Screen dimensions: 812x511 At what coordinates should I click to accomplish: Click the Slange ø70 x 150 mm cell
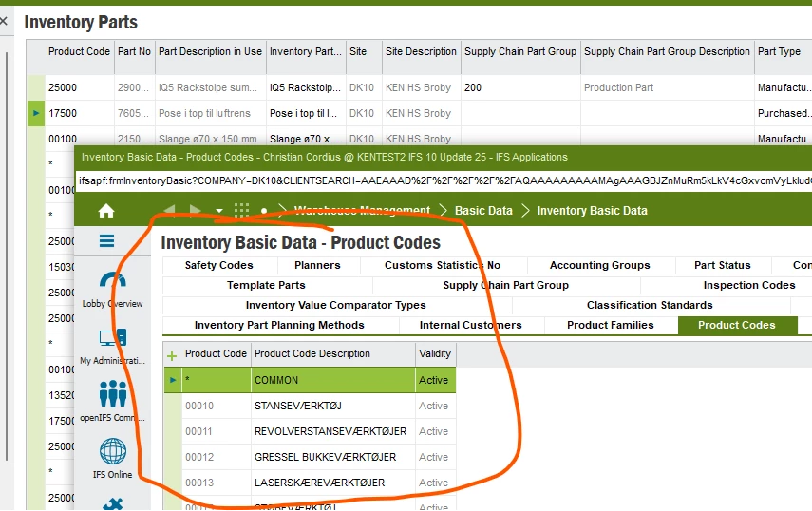[210, 139]
